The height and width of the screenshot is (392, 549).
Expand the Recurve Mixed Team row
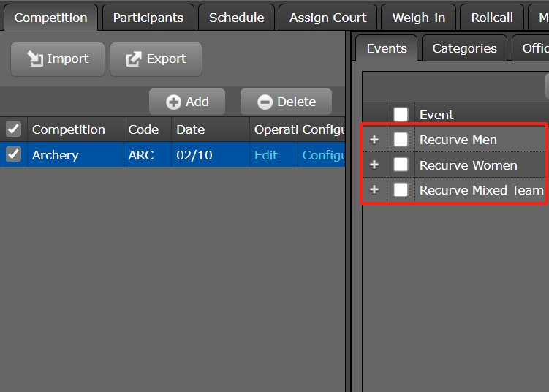374,190
